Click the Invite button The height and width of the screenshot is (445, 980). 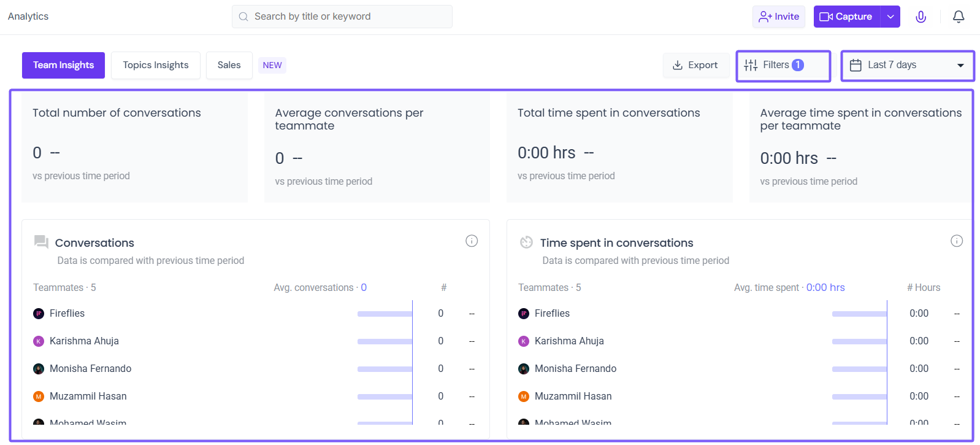(x=779, y=17)
